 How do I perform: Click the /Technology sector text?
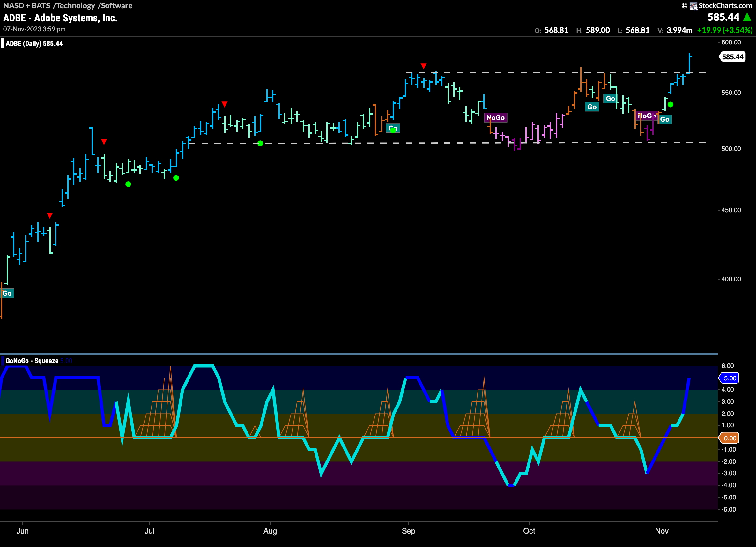click(x=74, y=6)
